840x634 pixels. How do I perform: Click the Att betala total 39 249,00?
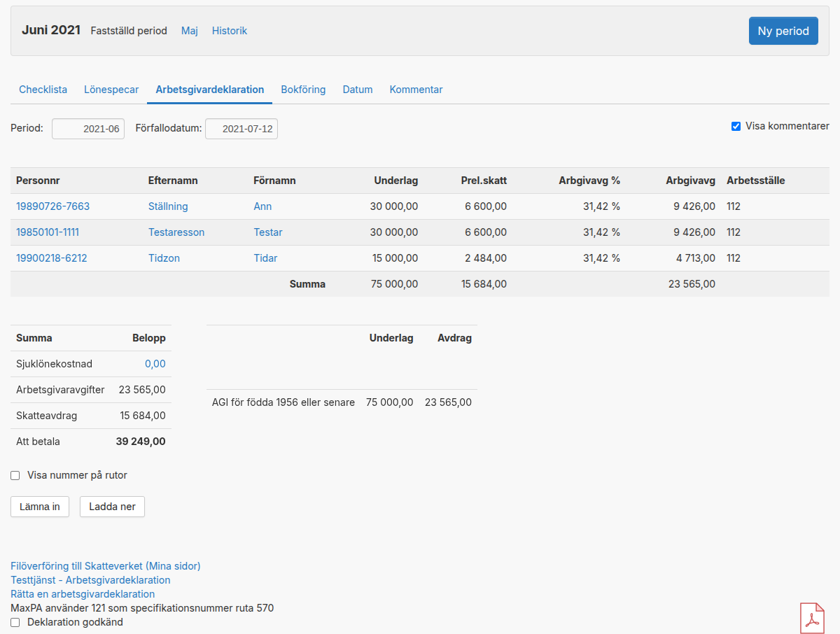(x=141, y=442)
